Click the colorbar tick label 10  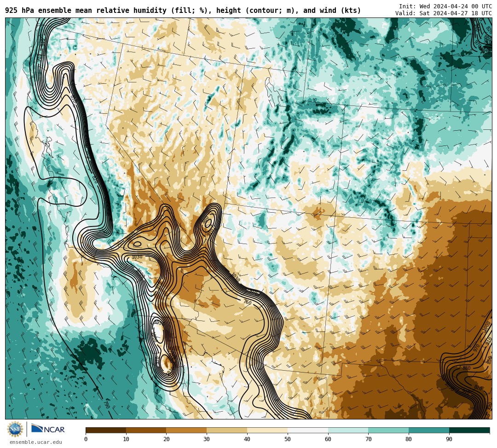click(126, 439)
